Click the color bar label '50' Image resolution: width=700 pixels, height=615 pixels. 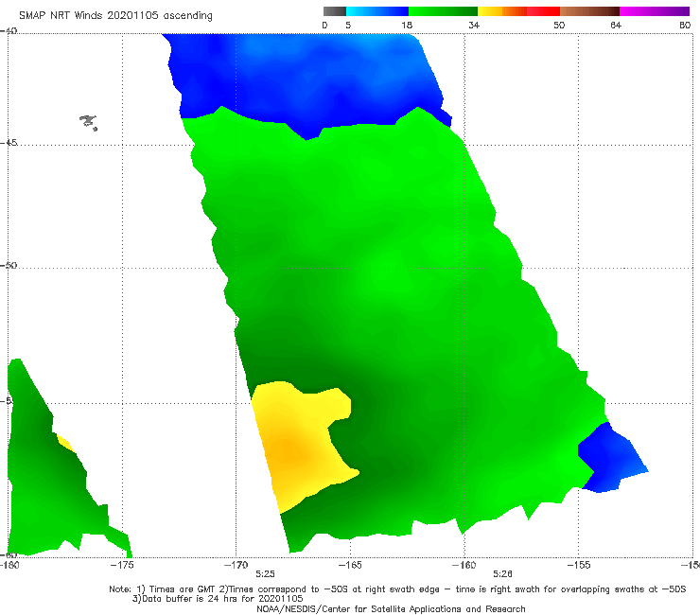(559, 26)
